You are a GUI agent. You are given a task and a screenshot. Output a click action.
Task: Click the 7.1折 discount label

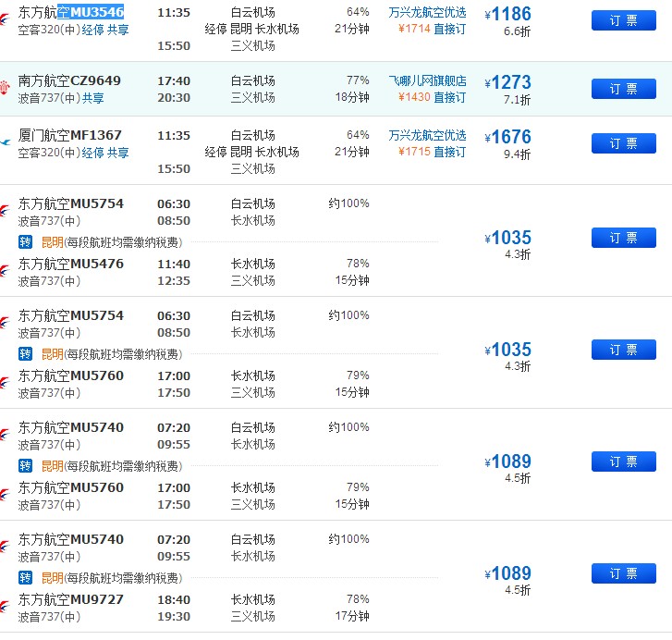(518, 100)
